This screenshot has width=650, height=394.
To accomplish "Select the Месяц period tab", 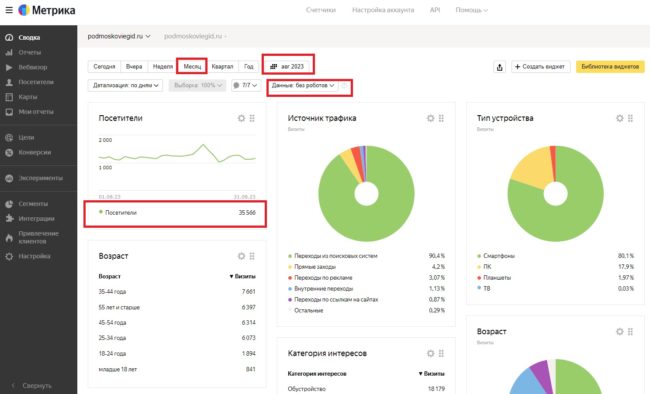I will click(x=192, y=66).
